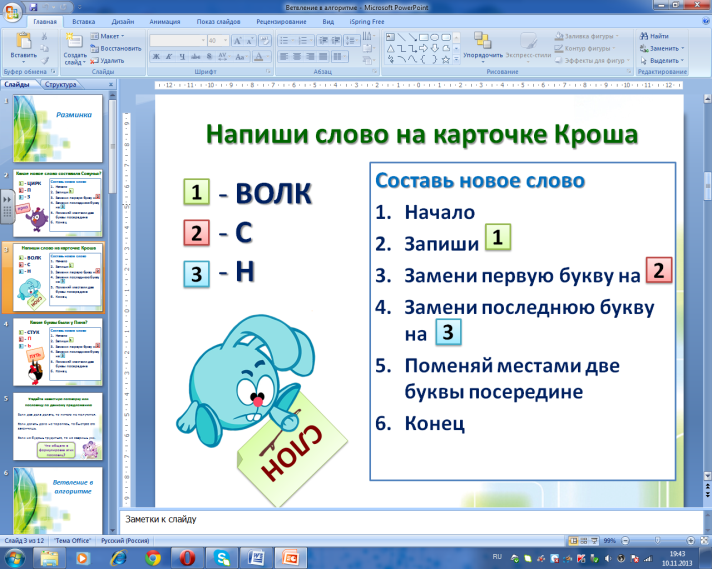Open the Шрифт font dialog launcher

pyautogui.click(x=268, y=72)
